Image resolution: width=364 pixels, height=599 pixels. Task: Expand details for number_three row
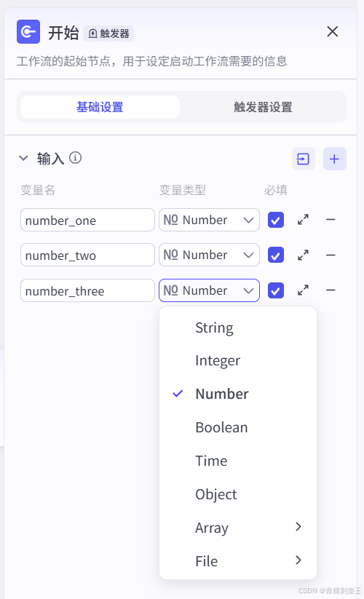pos(304,290)
